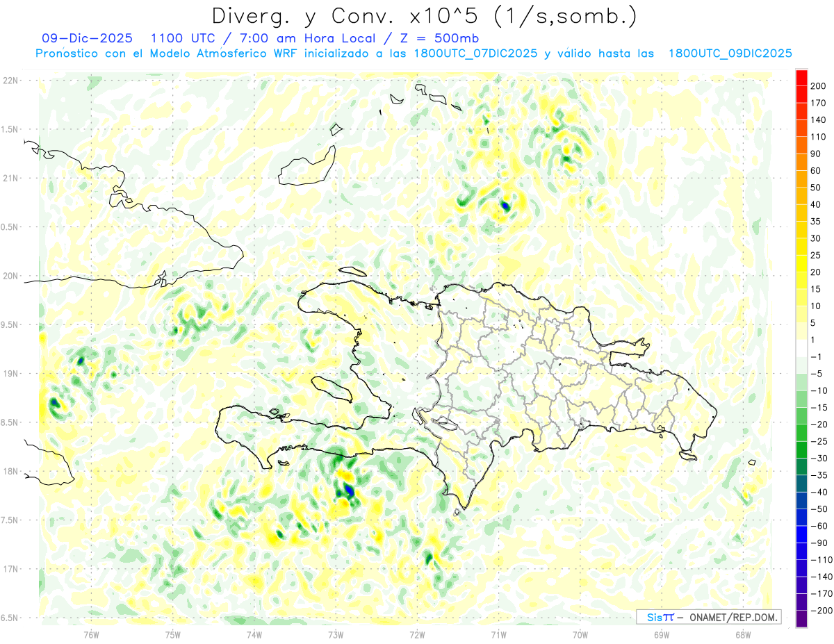Image resolution: width=834 pixels, height=644 pixels.
Task: Click the positive '90' colorbar value
Action: (x=817, y=154)
